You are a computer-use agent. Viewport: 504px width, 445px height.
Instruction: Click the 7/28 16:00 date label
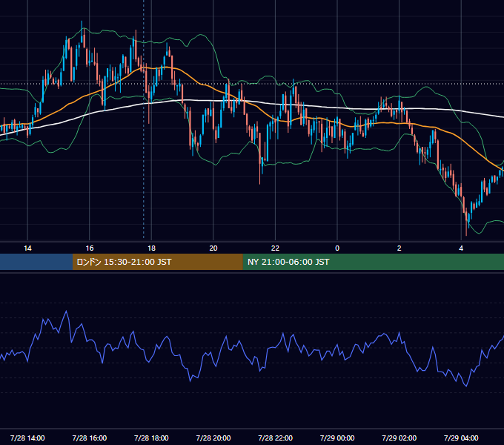coord(90,438)
